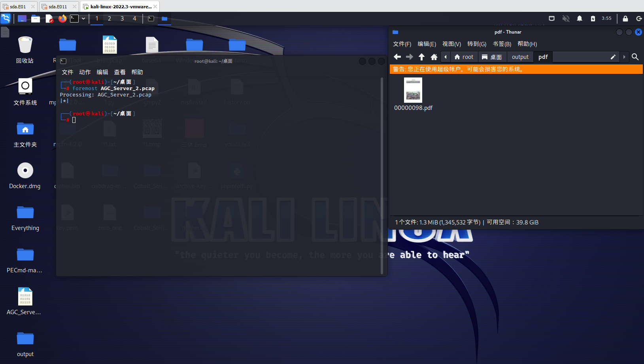Click the show desktop panel icon

point(22,19)
